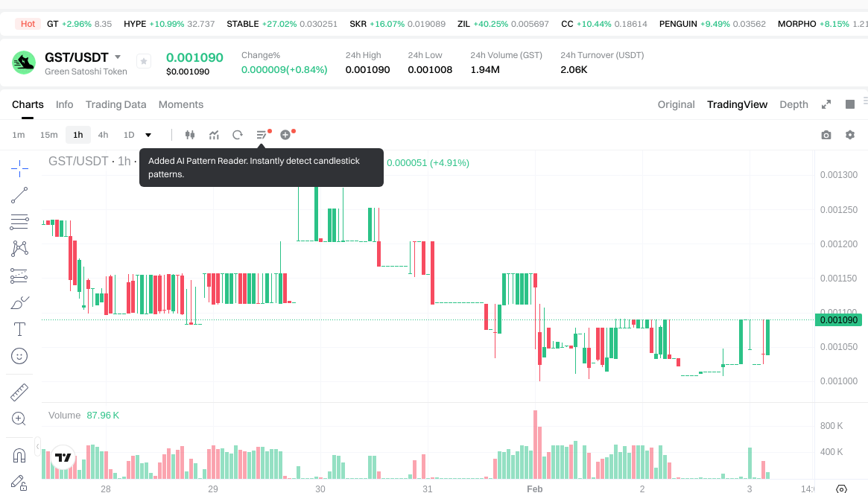Screen dimensions: 868x493
Task: Pick the brush drawing tool
Action: (19, 302)
